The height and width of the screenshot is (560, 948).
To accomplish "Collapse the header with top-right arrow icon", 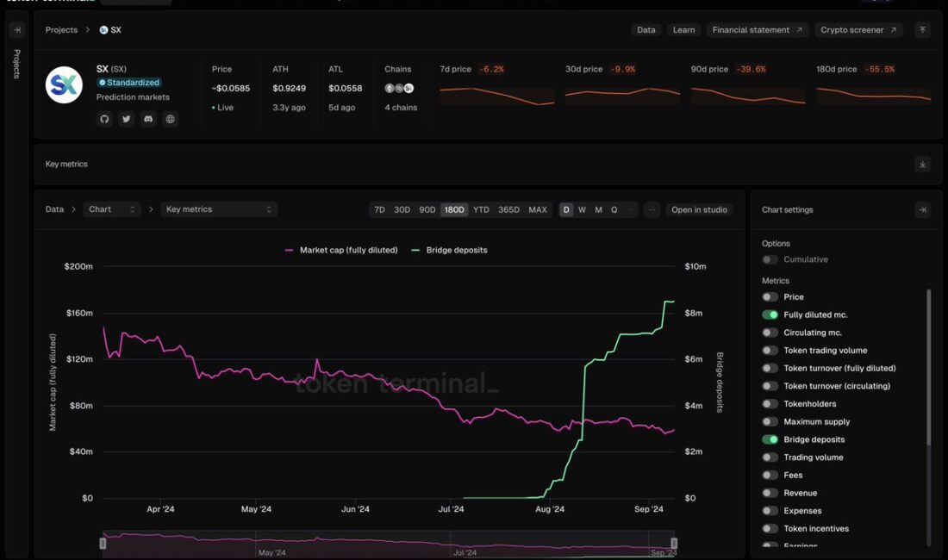I will click(x=922, y=29).
